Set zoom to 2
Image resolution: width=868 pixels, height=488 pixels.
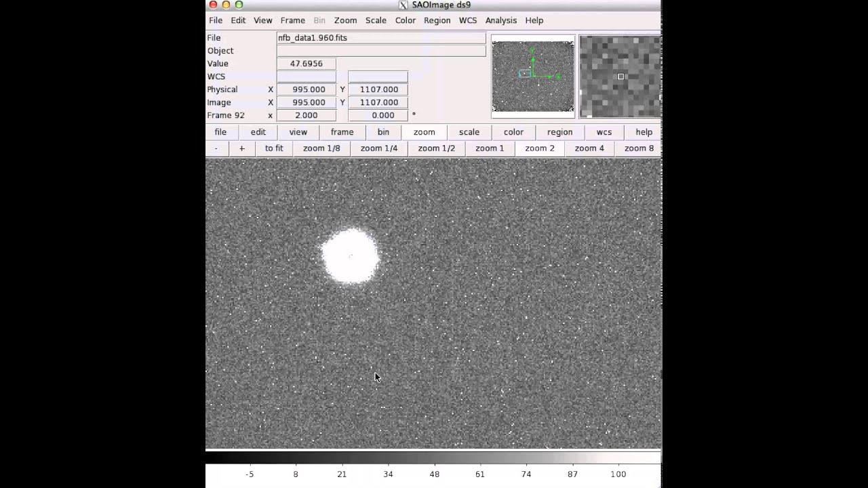540,148
